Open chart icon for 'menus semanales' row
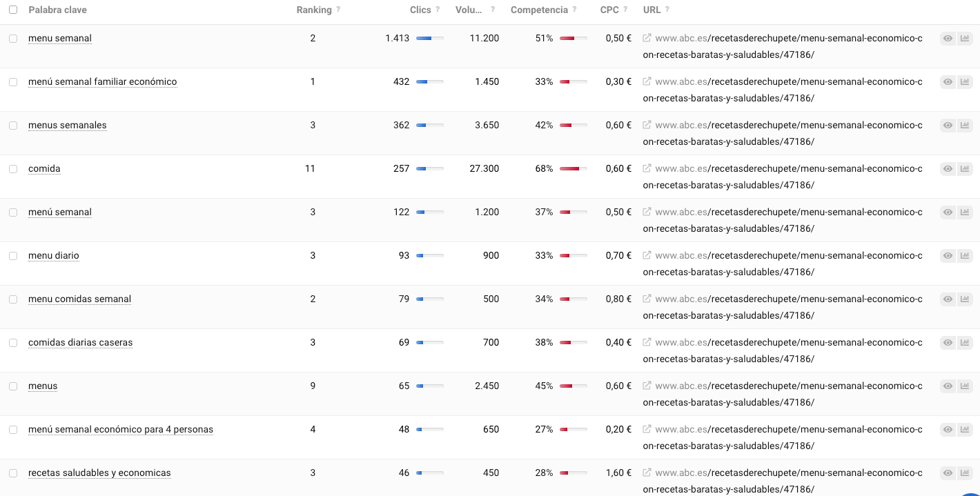Screen dimensions: 980x496 (964, 126)
